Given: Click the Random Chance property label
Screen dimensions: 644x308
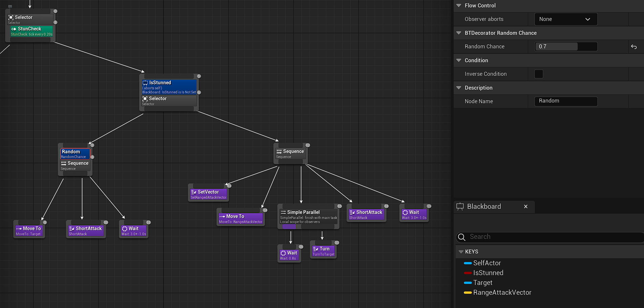Looking at the screenshot, I should [x=484, y=47].
